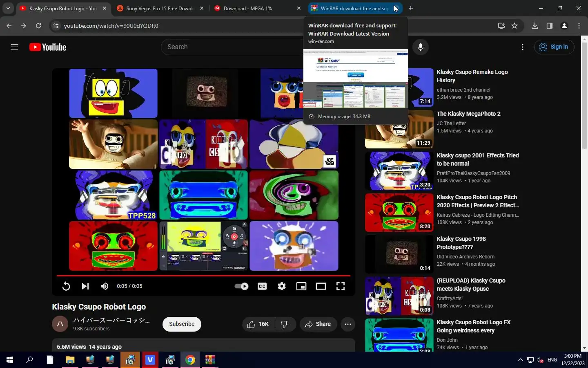Seek on the red video progress bar
The width and height of the screenshot is (588, 368).
203,276
